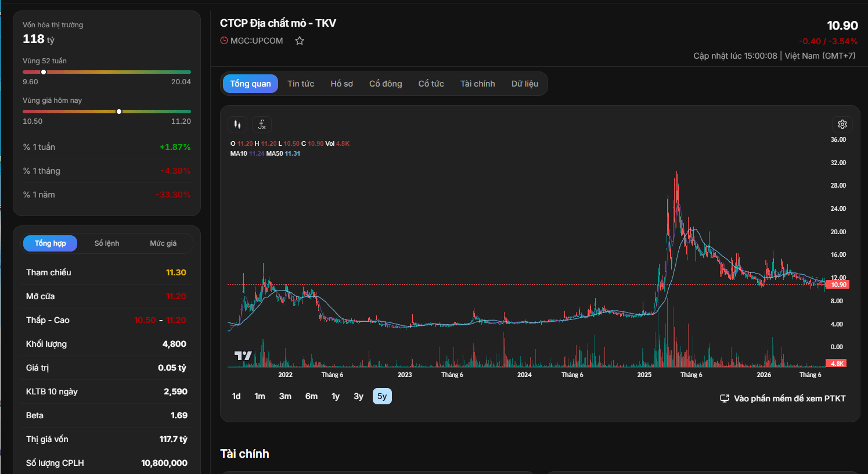Open the fx indicators icon
Screen dimensions: 868x474
pyautogui.click(x=262, y=124)
